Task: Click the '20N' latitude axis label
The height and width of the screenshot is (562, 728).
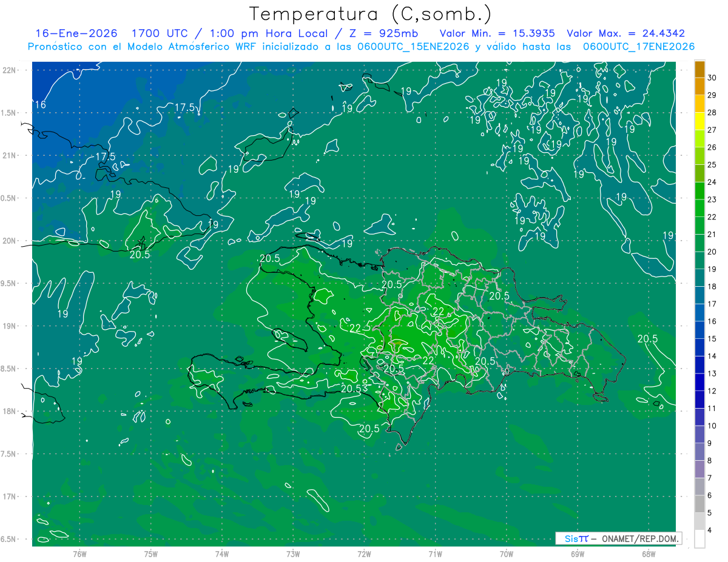Action: point(10,241)
